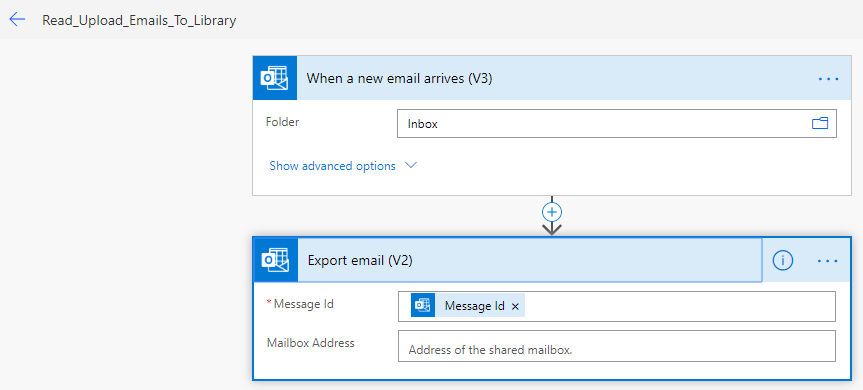
Task: Go back using the left arrow
Action: pos(17,20)
